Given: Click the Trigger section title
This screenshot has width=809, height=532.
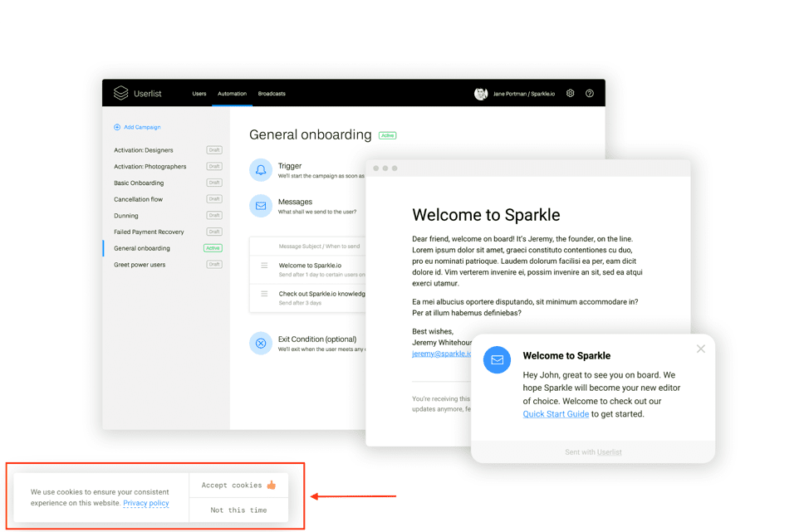Looking at the screenshot, I should tap(290, 166).
